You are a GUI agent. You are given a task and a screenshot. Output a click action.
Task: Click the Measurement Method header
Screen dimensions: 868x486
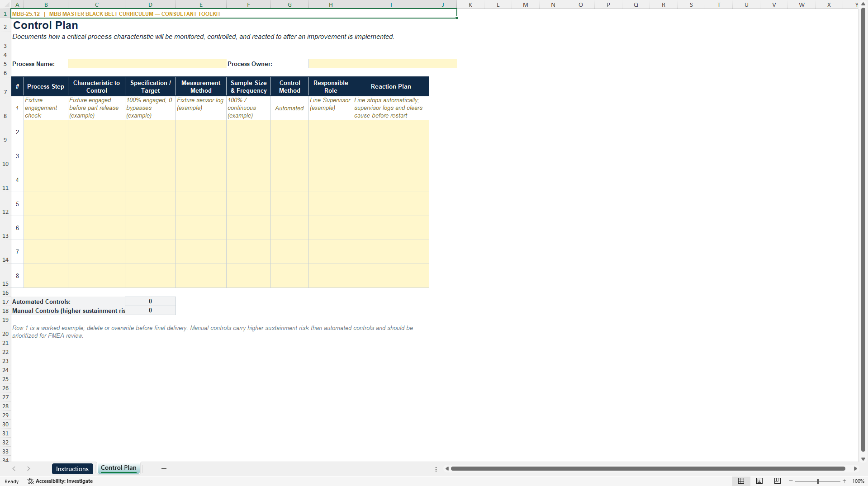[201, 86]
